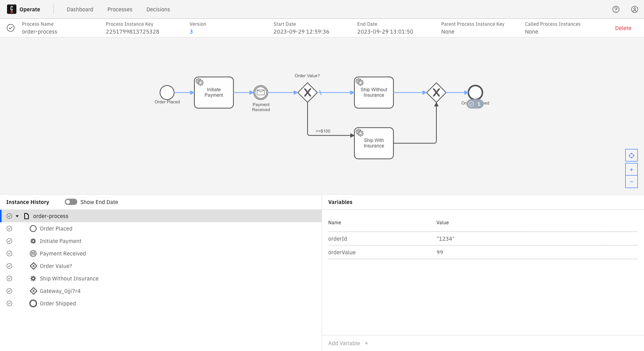Open the Version 3 link
The image size is (644, 351).
(191, 32)
